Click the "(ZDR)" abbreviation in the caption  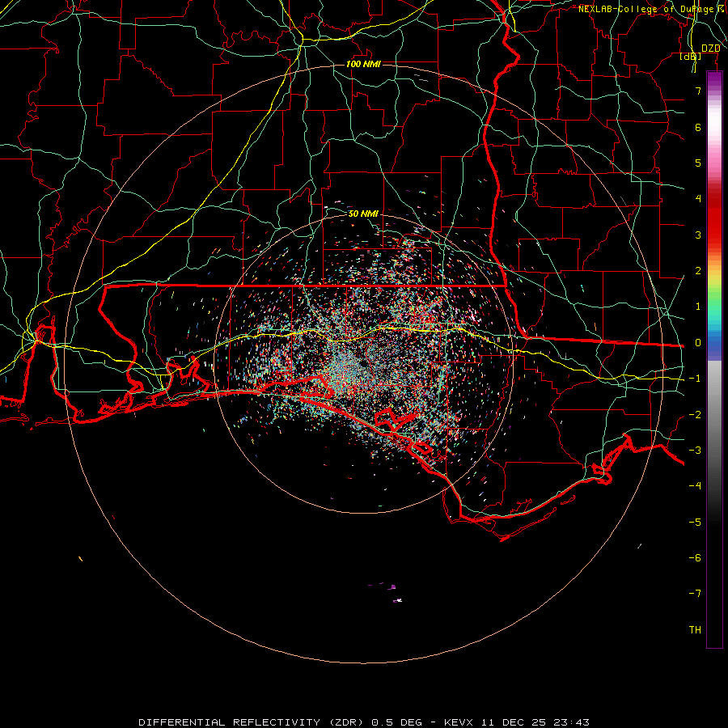coord(346,722)
